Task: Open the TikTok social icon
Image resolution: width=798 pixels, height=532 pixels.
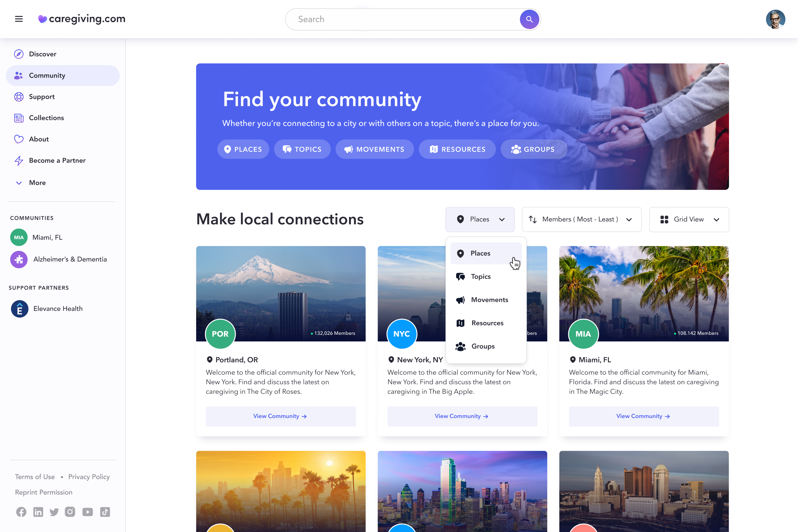Action: point(105,512)
